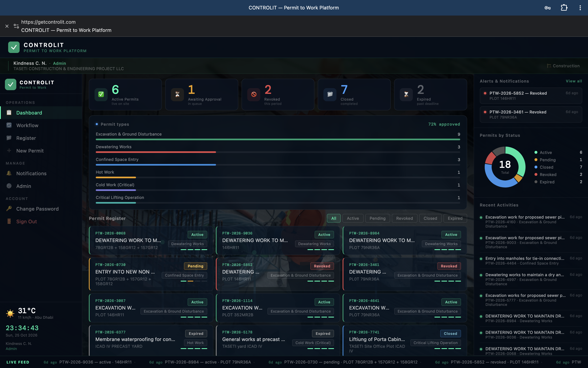Image resolution: width=588 pixels, height=368 pixels.
Task: Click the sun weather icon
Action: coord(10,313)
